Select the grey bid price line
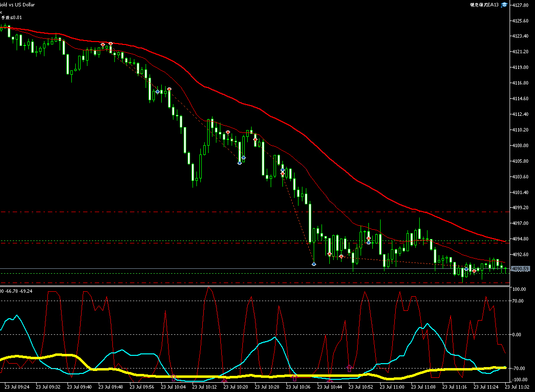Screen dimensions: 535x392 click(x=255, y=269)
